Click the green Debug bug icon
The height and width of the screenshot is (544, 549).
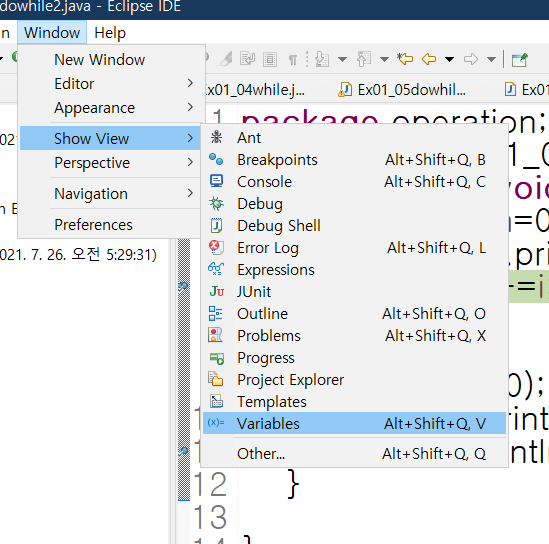tap(216, 203)
